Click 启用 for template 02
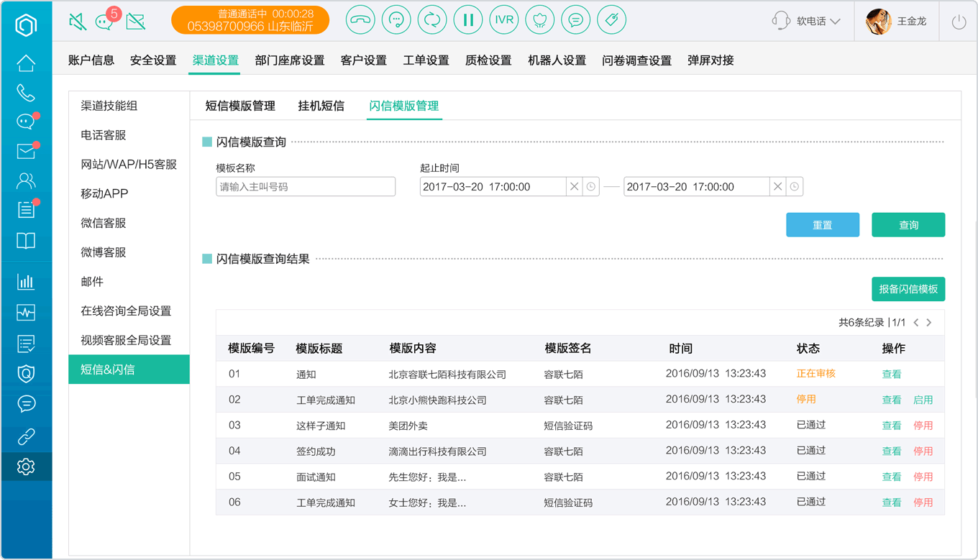Screen dimensions: 978x560 pos(923,400)
